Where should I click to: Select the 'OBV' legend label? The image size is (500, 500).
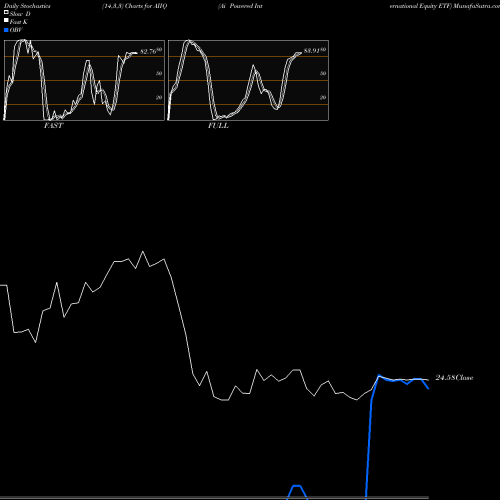(x=16, y=30)
